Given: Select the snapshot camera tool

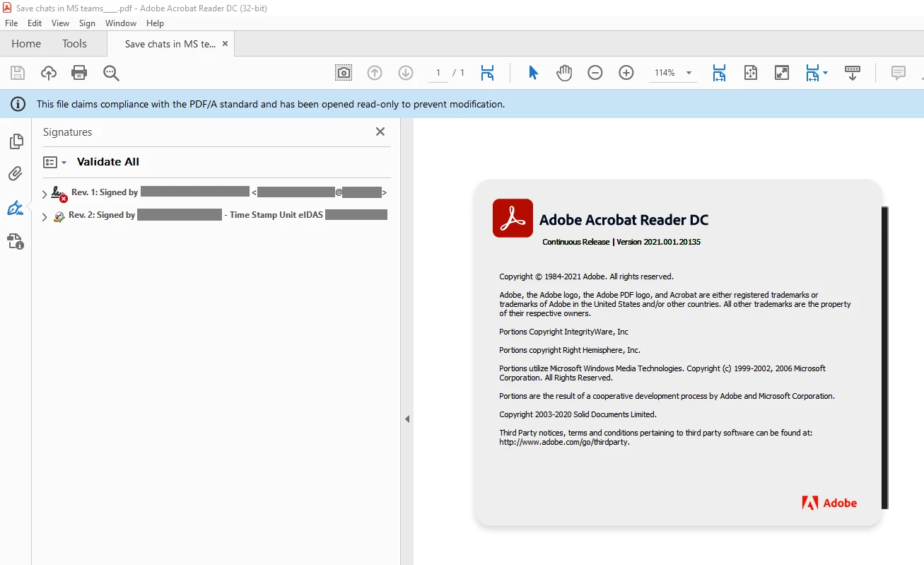Looking at the screenshot, I should click(344, 72).
